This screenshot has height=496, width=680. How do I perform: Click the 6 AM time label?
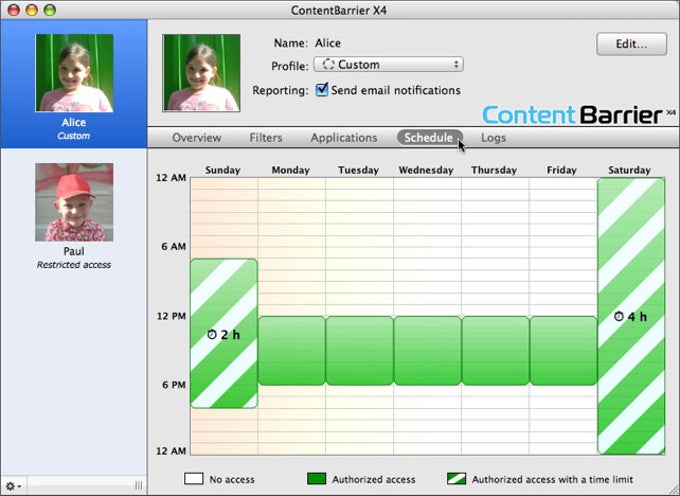coord(173,247)
